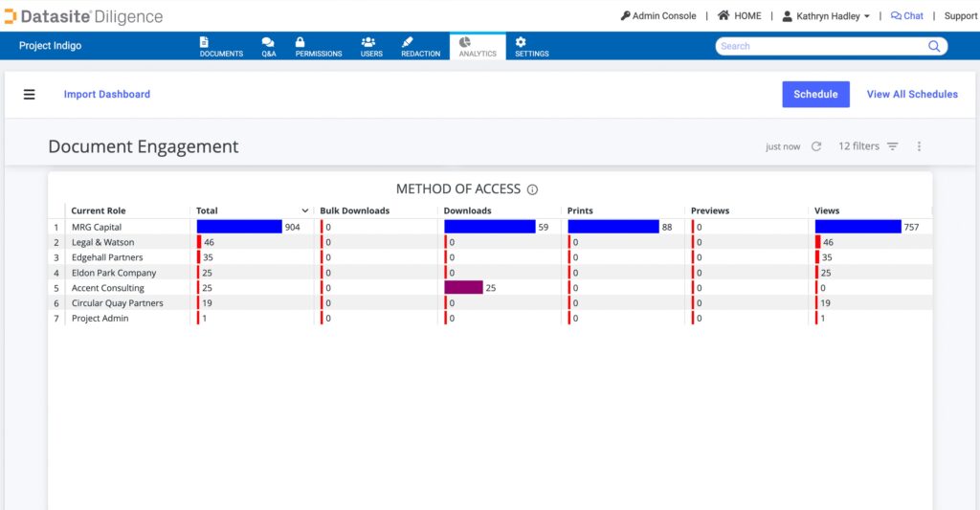
Task: Click the Legal & Watson Total value 46
Action: 209,242
